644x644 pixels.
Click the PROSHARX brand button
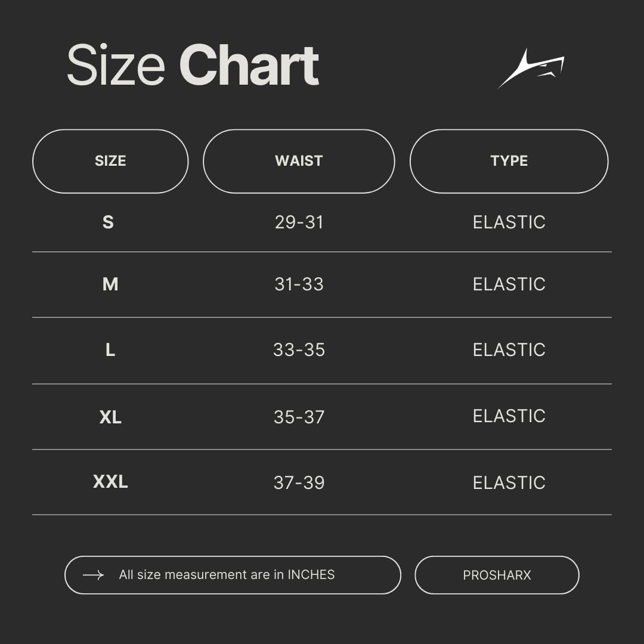(x=497, y=575)
